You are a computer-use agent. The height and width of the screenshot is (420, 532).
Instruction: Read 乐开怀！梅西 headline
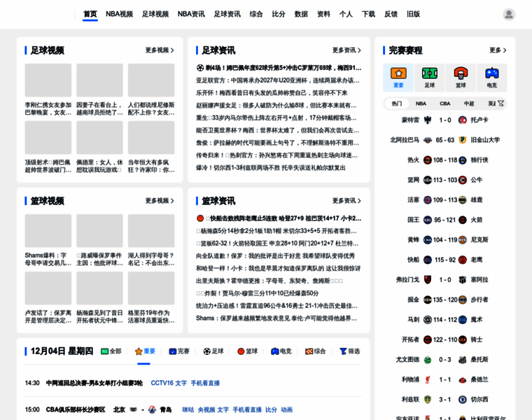coord(272,93)
